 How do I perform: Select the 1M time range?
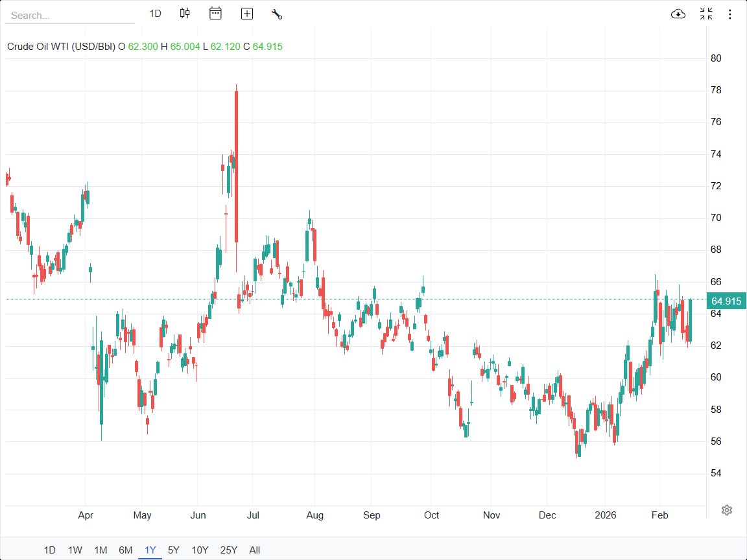101,550
